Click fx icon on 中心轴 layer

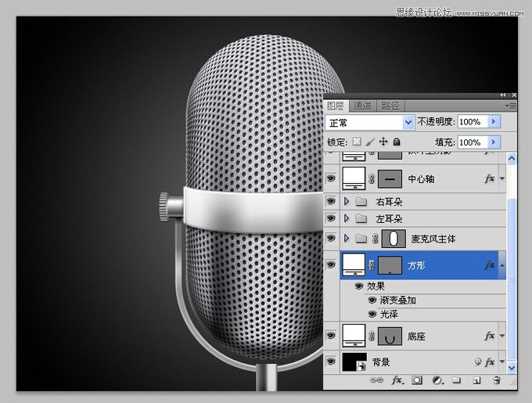tap(490, 178)
